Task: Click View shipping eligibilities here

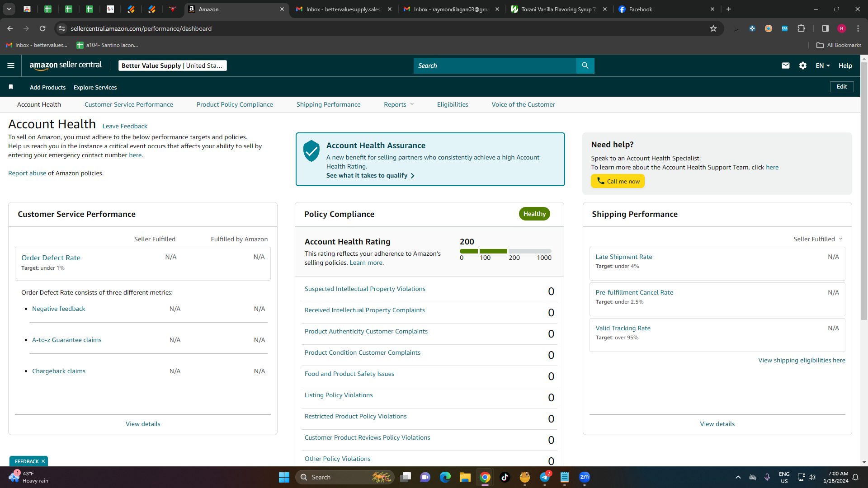Action: pyautogui.click(x=802, y=360)
